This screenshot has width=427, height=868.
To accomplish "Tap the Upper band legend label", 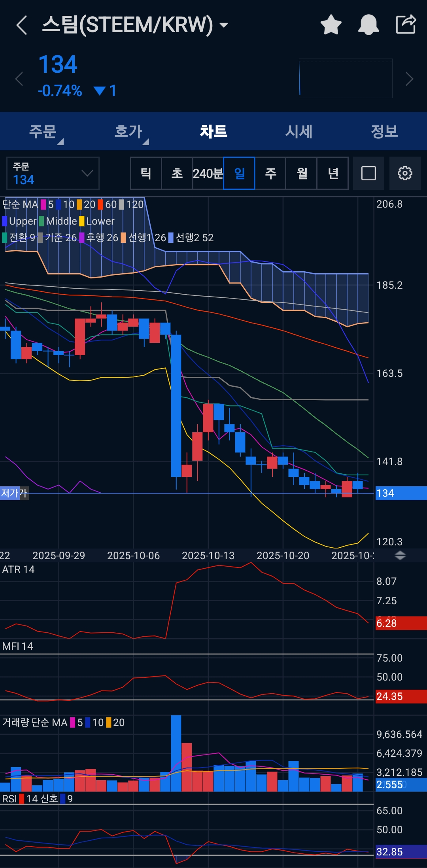I will click(x=23, y=221).
